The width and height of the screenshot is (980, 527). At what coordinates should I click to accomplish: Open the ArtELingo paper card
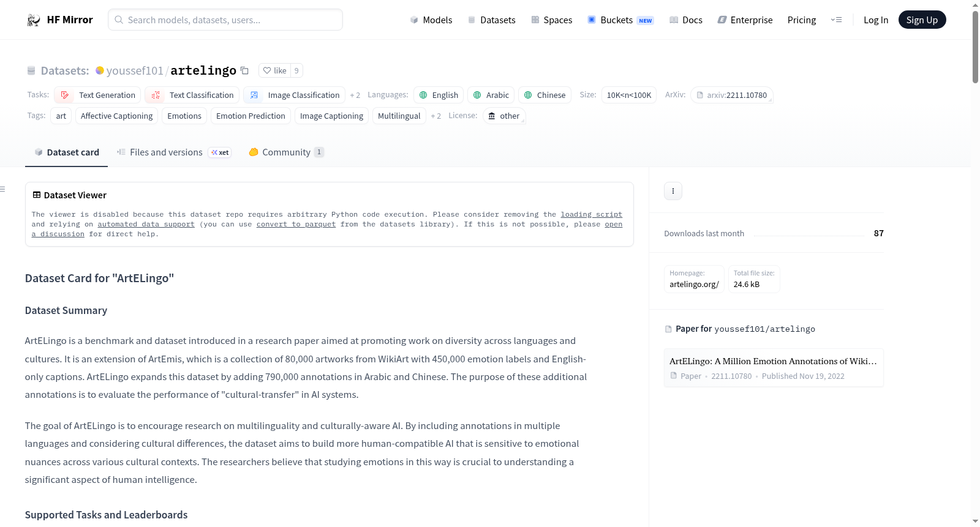(774, 368)
